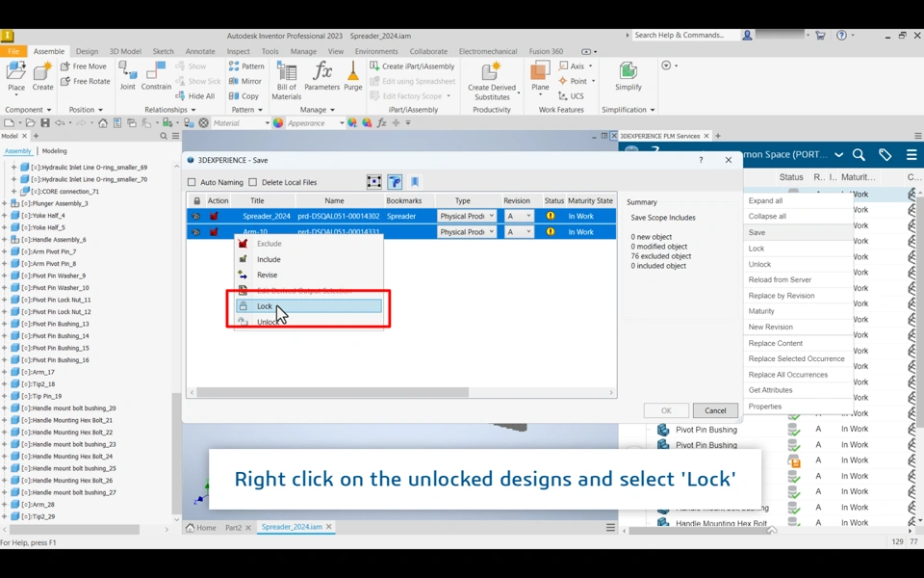This screenshot has width=924, height=578.
Task: Expand the Plunger Assembly_3 tree node
Action: pyautogui.click(x=5, y=203)
